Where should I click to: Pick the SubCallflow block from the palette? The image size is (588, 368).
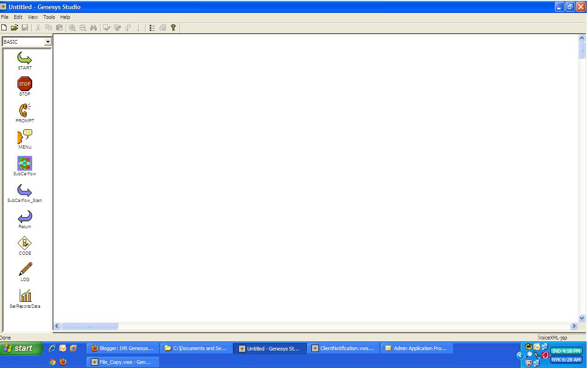pyautogui.click(x=24, y=163)
